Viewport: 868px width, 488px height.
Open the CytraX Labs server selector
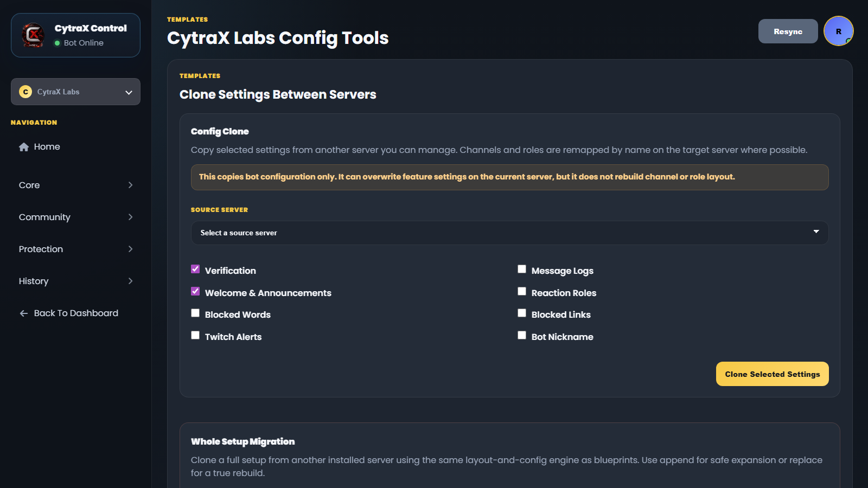coord(75,92)
